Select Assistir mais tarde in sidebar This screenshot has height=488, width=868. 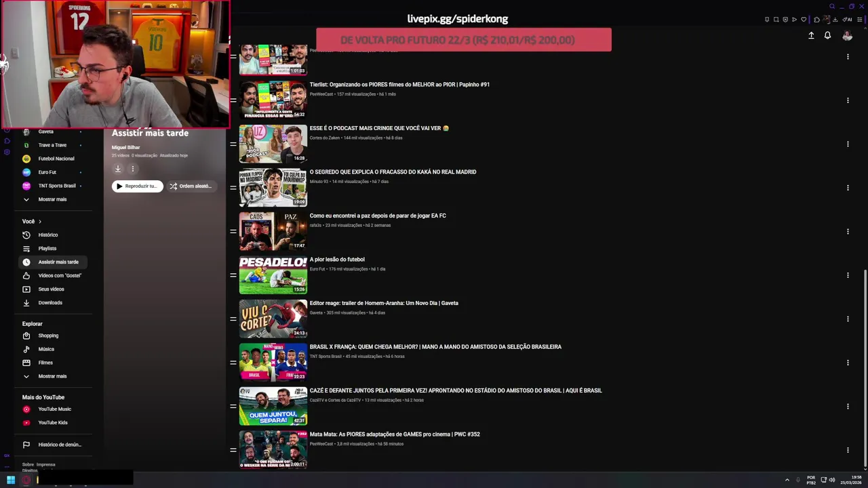(54, 262)
